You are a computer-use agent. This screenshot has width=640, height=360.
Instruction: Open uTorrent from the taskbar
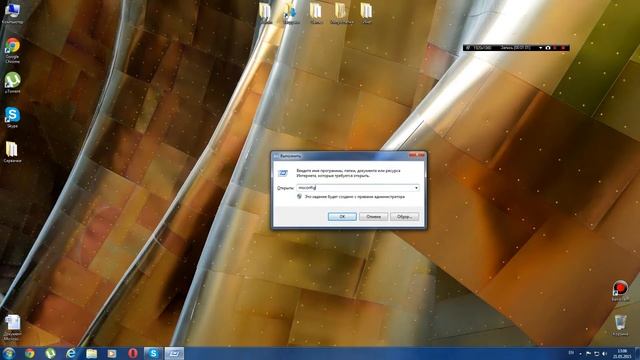point(50,353)
